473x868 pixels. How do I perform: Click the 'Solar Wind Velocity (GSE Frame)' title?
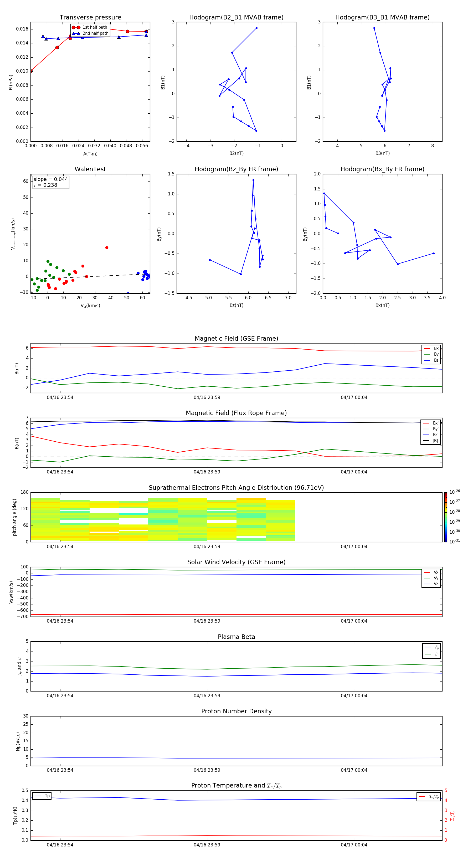point(236,562)
